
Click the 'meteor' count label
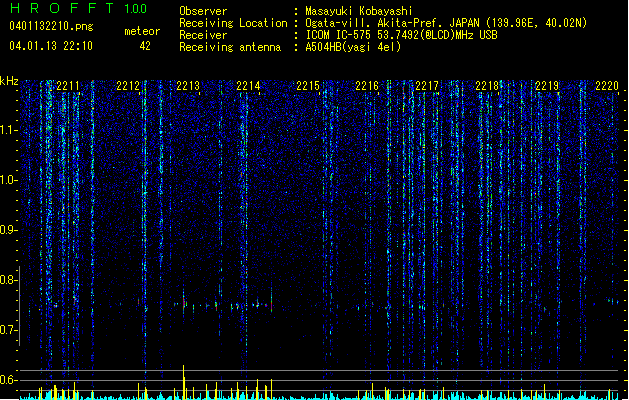(x=142, y=31)
